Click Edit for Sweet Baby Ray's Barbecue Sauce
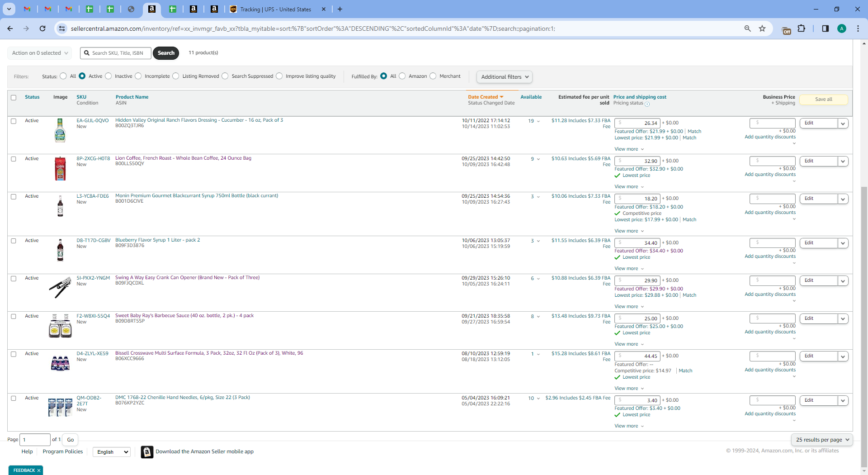 (x=819, y=318)
